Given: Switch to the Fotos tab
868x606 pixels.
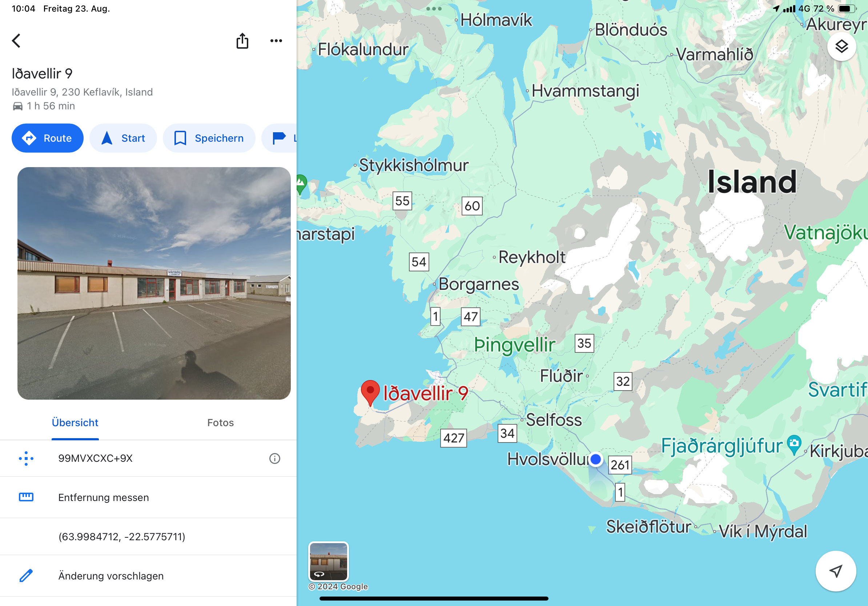Looking at the screenshot, I should (x=220, y=423).
